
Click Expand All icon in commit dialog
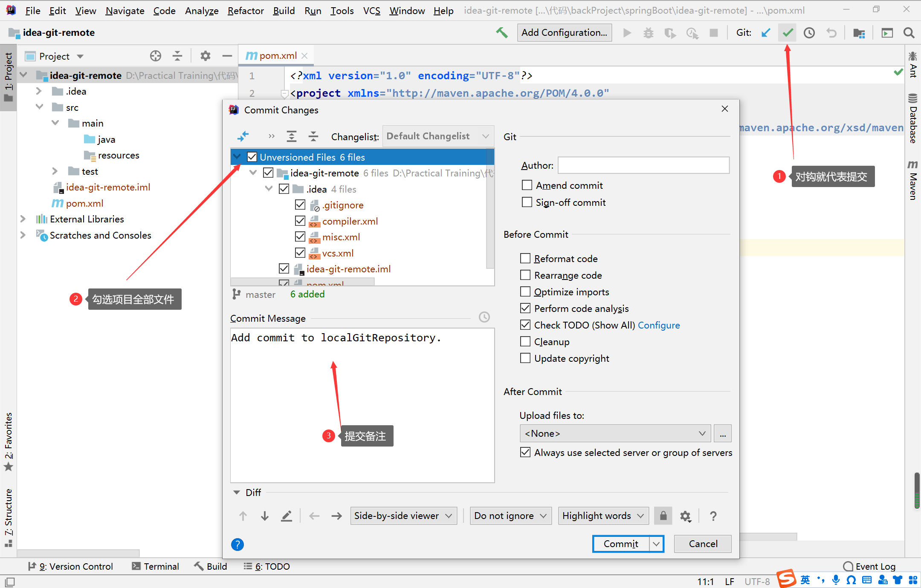(x=292, y=136)
